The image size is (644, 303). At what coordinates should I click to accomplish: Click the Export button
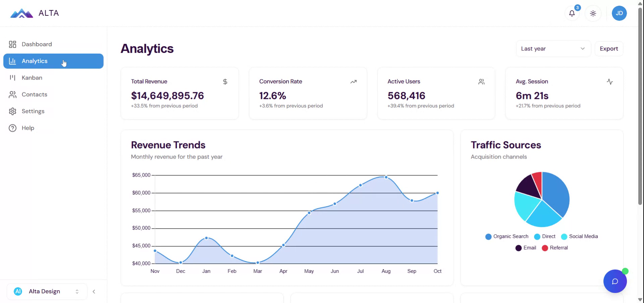(609, 49)
